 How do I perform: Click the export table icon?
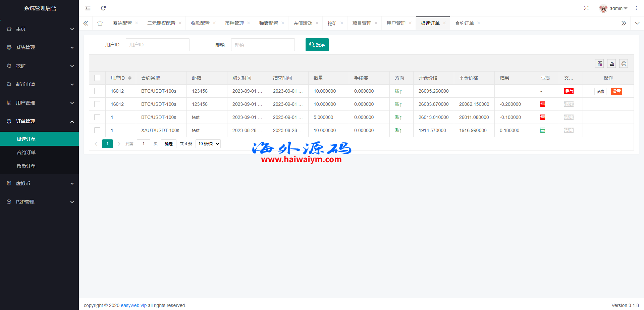[x=612, y=64]
